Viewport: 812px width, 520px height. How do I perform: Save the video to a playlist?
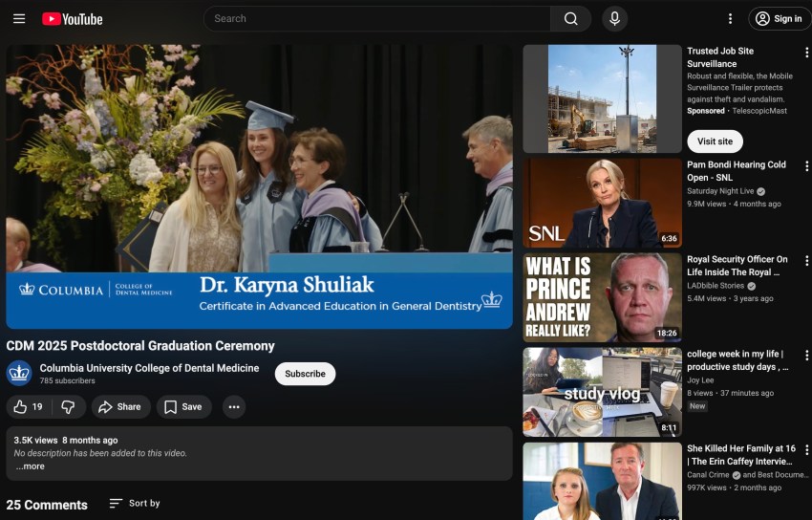(183, 407)
